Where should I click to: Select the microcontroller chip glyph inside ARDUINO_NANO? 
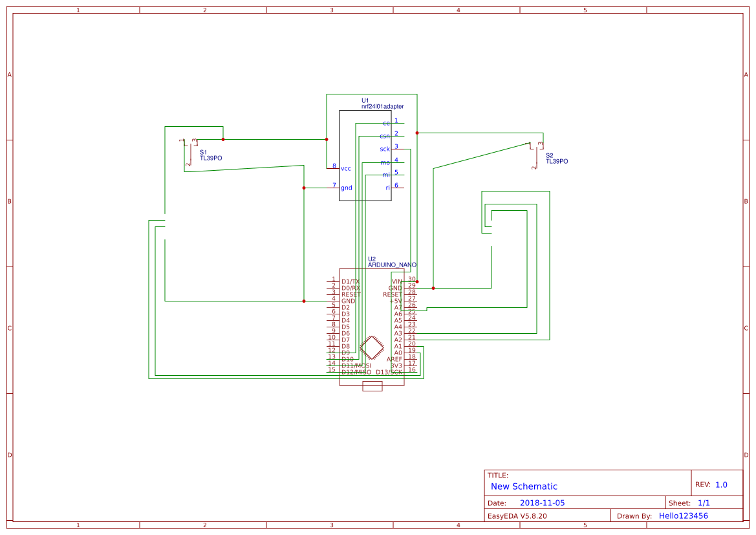[x=371, y=347]
